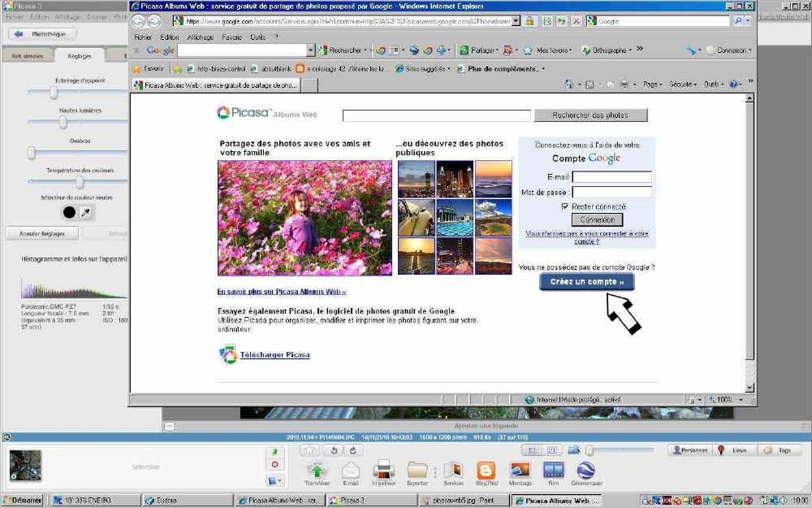Click the Transférer upload icon in Picasa
812x508 pixels.
coord(317,470)
